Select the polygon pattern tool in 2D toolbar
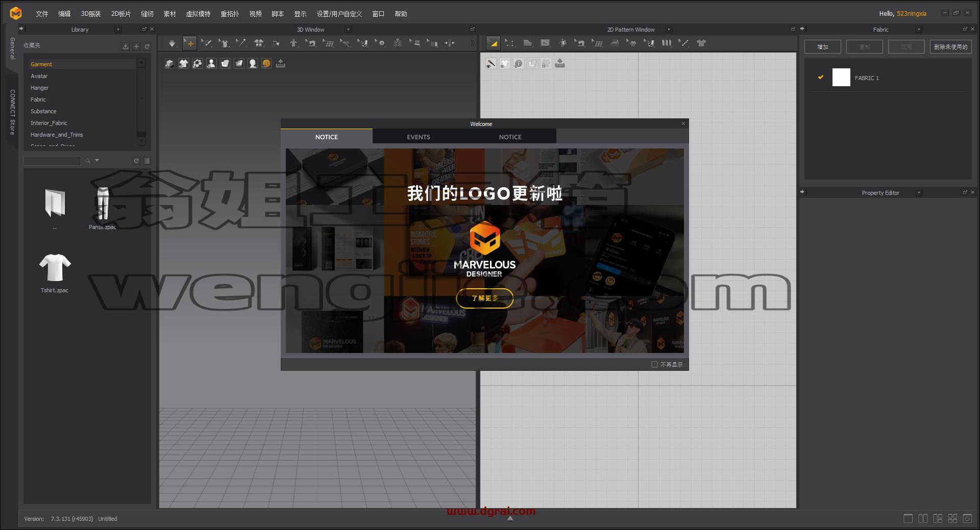 [x=528, y=43]
